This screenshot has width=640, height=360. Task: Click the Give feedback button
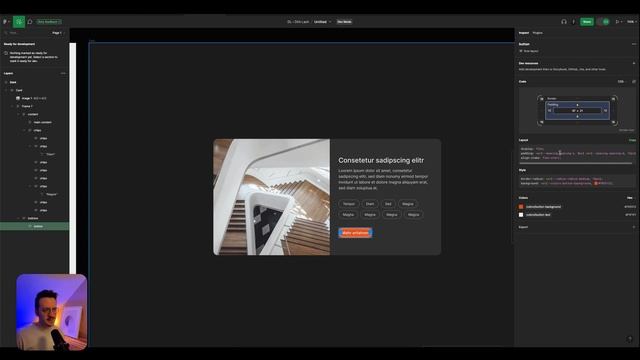[x=48, y=22]
